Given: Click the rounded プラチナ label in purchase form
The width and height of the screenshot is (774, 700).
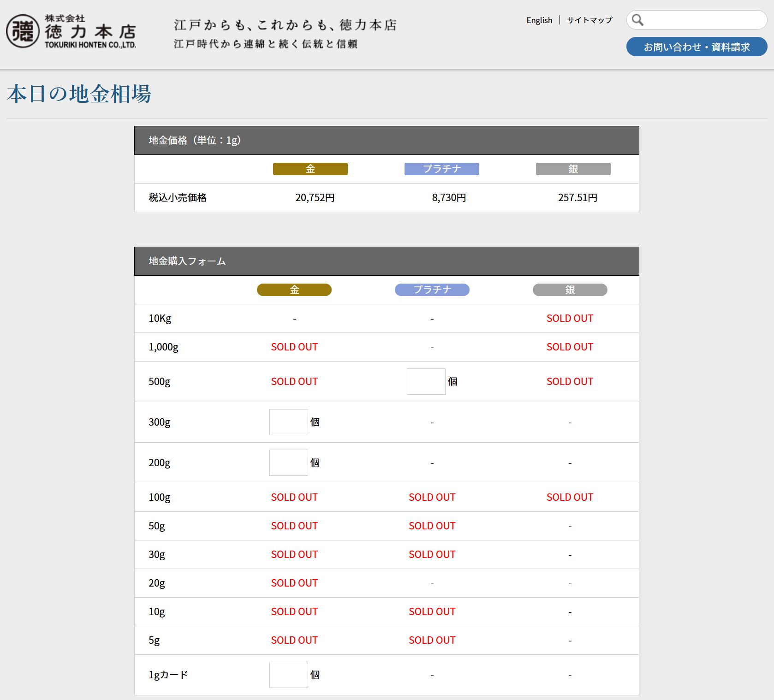Looking at the screenshot, I should [x=432, y=290].
